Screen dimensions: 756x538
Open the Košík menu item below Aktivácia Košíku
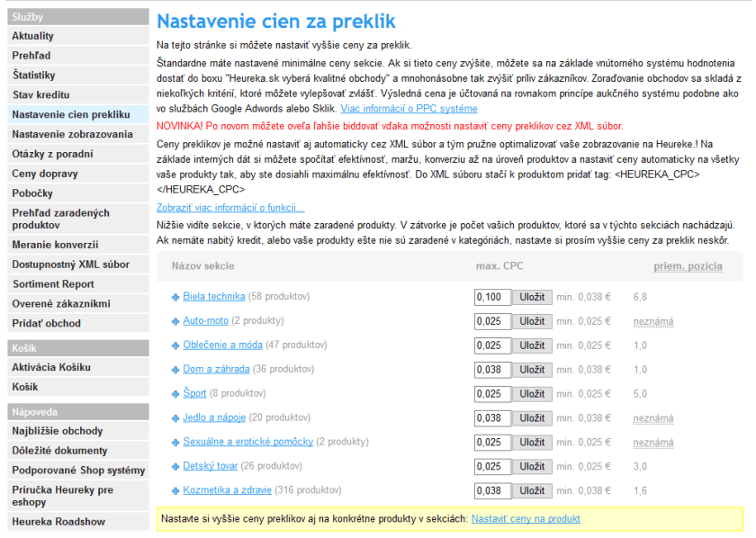point(78,387)
